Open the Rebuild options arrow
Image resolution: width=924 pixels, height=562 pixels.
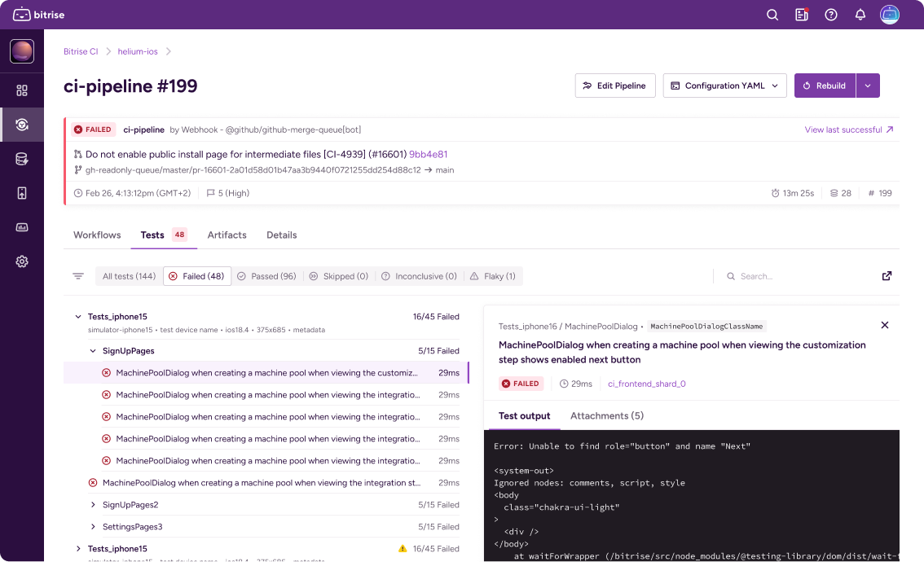coord(868,86)
